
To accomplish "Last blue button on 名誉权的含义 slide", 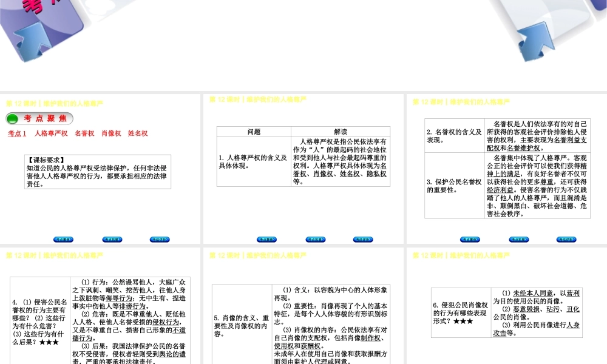I will click(566, 240).
